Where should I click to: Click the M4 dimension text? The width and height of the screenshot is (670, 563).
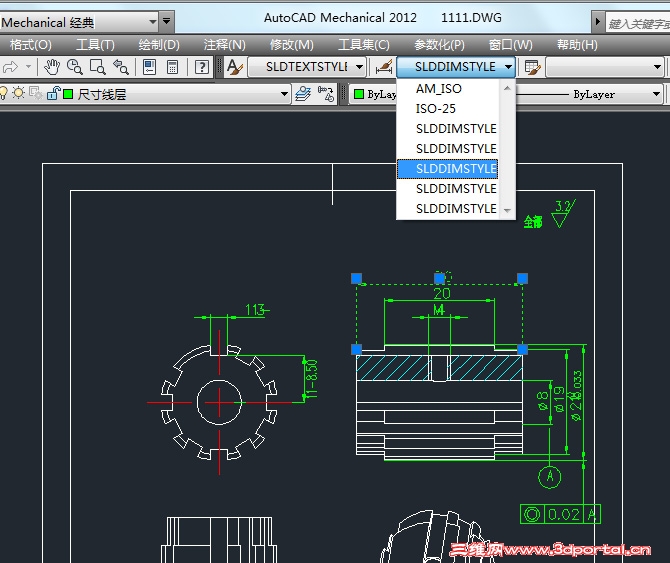pos(439,309)
